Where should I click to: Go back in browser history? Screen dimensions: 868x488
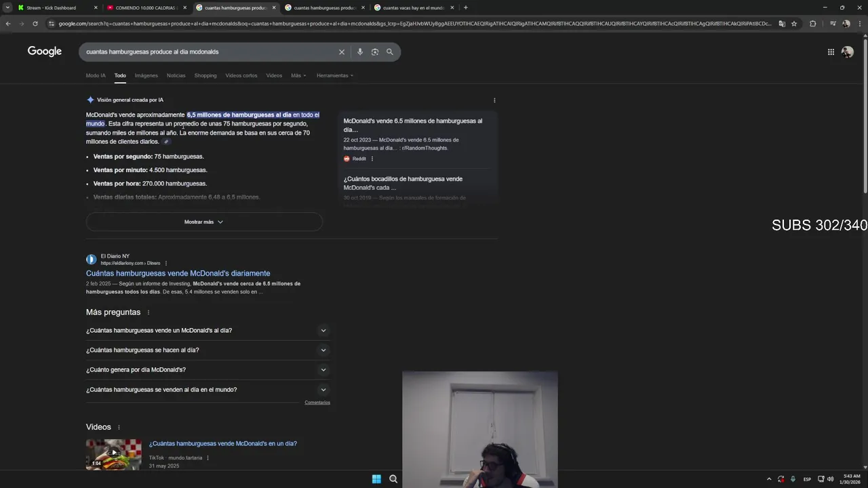pos(8,24)
